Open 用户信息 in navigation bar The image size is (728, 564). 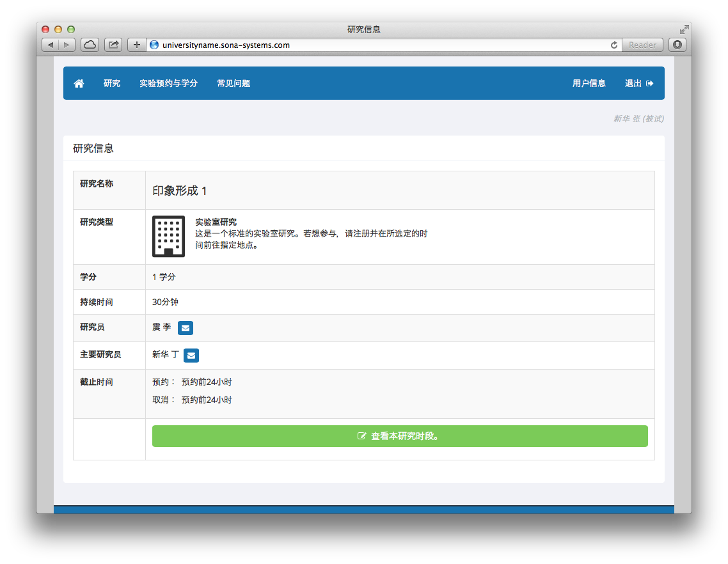pos(589,84)
